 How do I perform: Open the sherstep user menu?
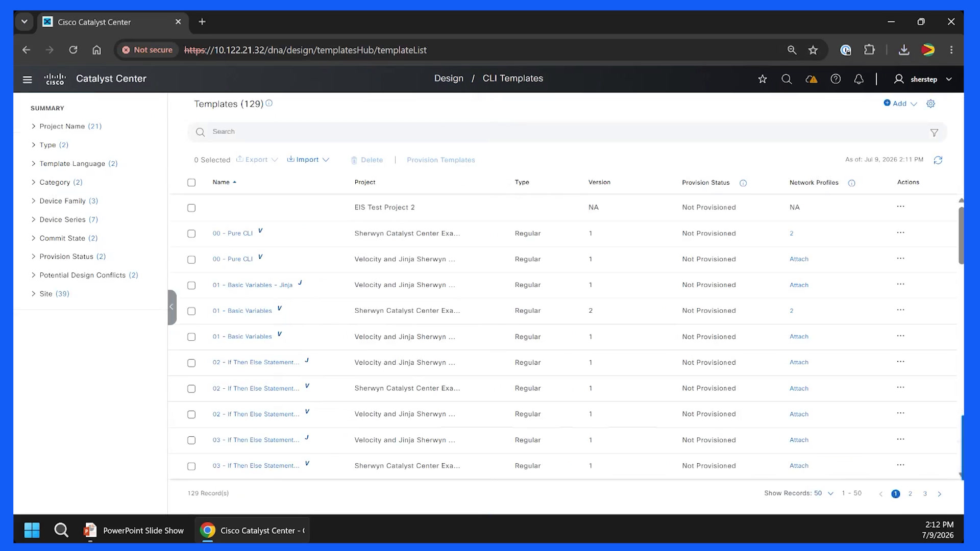coord(923,79)
